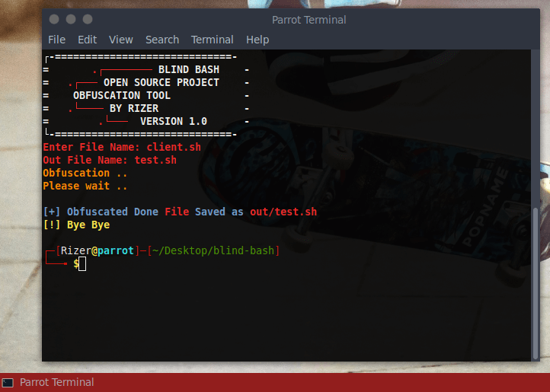Open the File menu
The width and height of the screenshot is (550, 392).
[56, 40]
